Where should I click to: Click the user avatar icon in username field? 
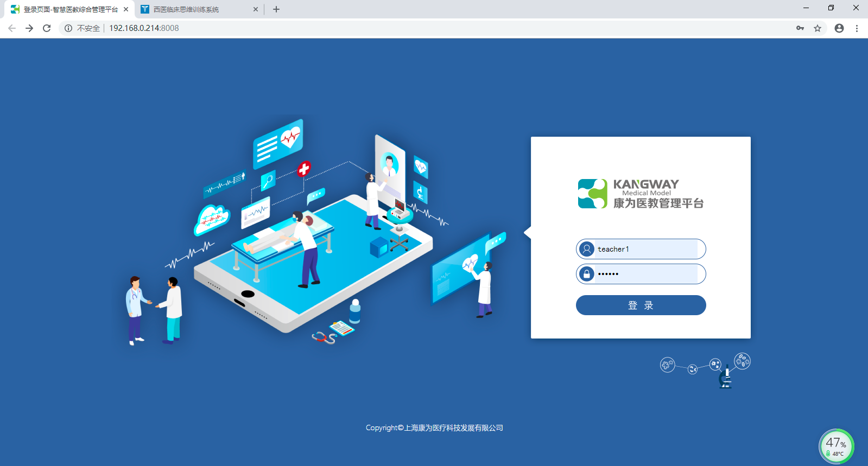click(x=587, y=249)
